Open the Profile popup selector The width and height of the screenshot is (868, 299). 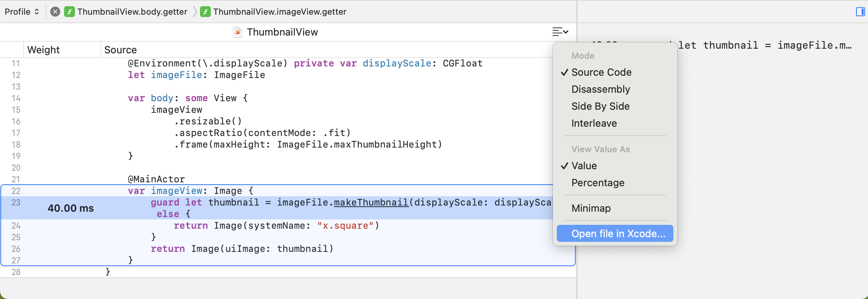tap(22, 12)
